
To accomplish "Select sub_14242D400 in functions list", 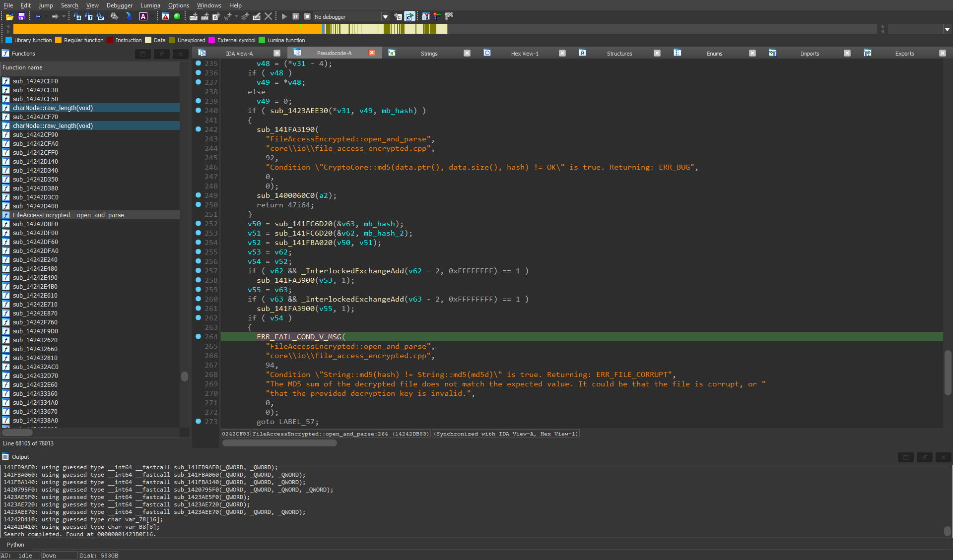I will (x=90, y=206).
